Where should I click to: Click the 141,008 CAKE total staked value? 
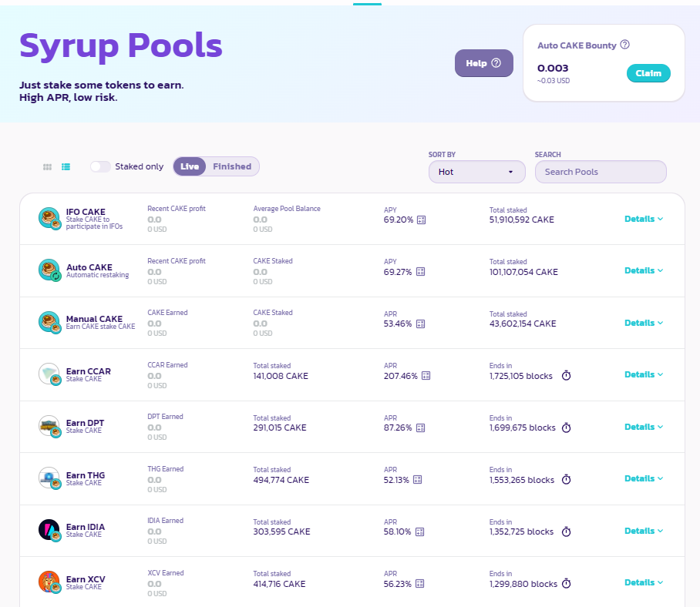tap(281, 376)
